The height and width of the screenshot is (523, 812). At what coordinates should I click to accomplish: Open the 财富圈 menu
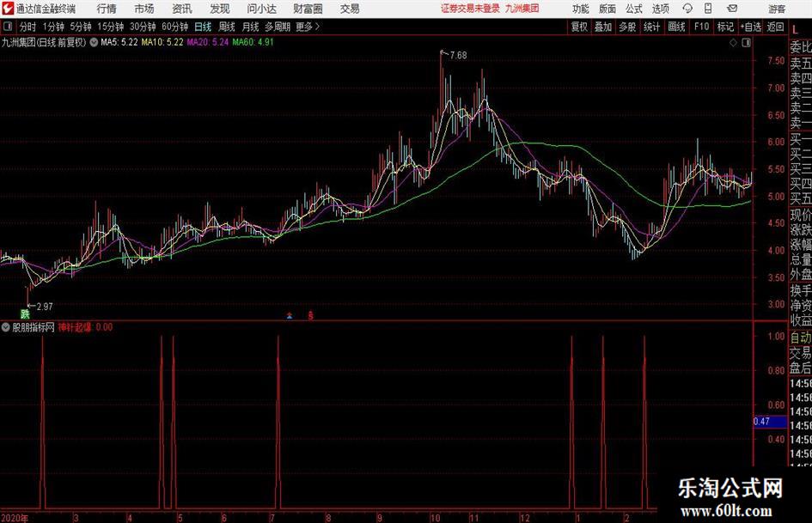308,9
